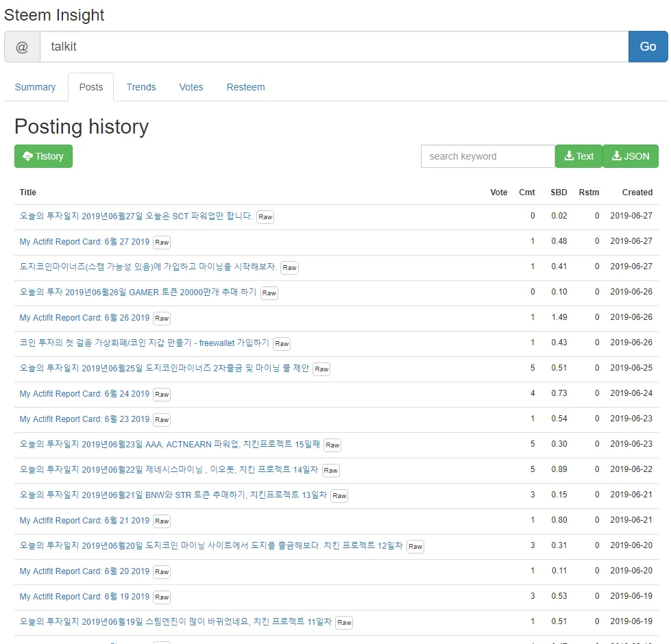Click Raw for 2019년06월20일 도지코인 post
The image size is (671, 644).
(x=415, y=547)
